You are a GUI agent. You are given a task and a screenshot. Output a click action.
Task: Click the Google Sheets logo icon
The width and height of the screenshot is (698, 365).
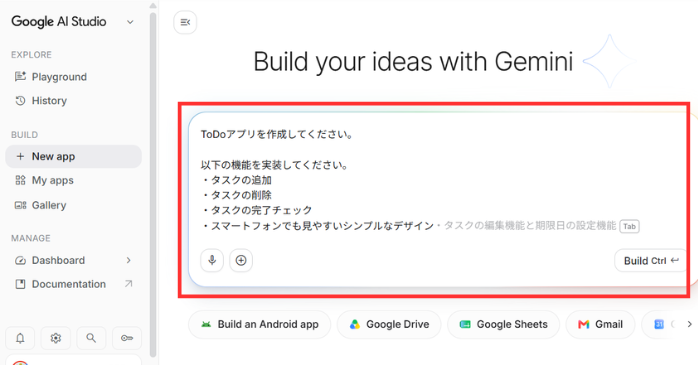[x=465, y=324]
